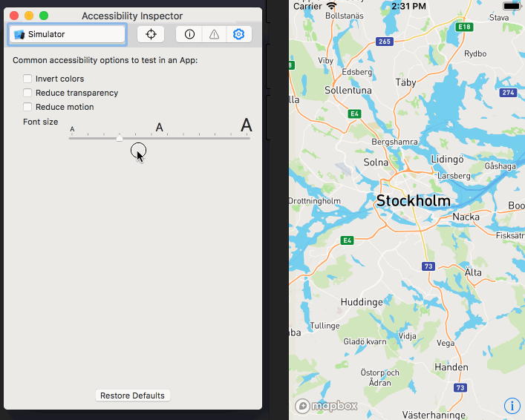Image resolution: width=525 pixels, height=420 pixels.
Task: Click the 73 shield near Handen
Action: [460, 387]
